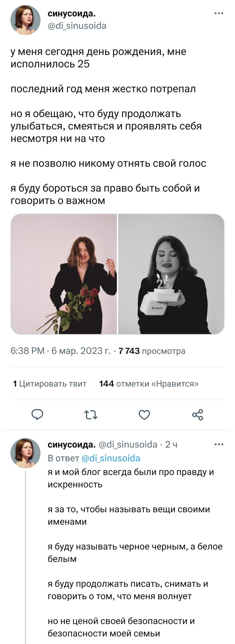
Task: Open three-dot menu on main tweet
Action: point(219,13)
